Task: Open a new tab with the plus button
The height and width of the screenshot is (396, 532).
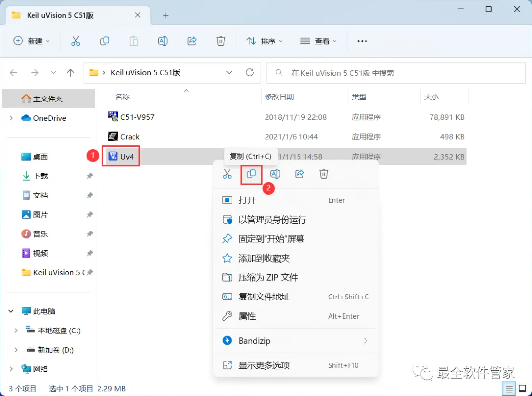Action: point(166,16)
